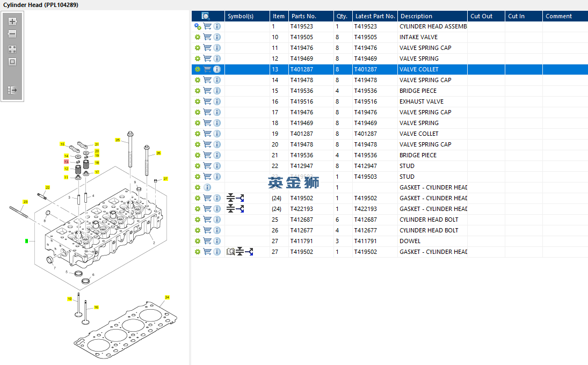
Task: Open info for item 24 without part number
Action: [x=207, y=187]
